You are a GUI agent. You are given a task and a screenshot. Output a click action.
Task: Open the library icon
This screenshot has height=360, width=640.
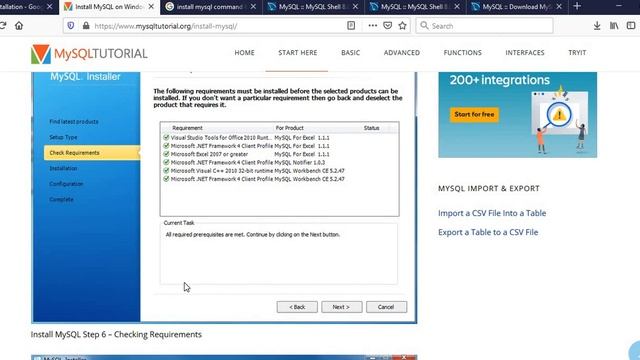click(x=614, y=26)
